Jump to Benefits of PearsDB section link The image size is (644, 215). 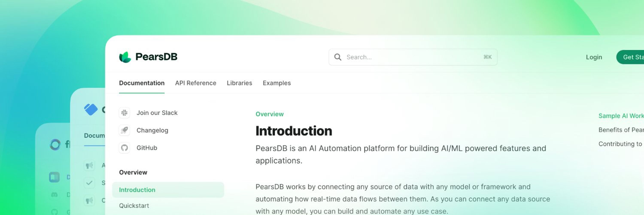(621, 130)
